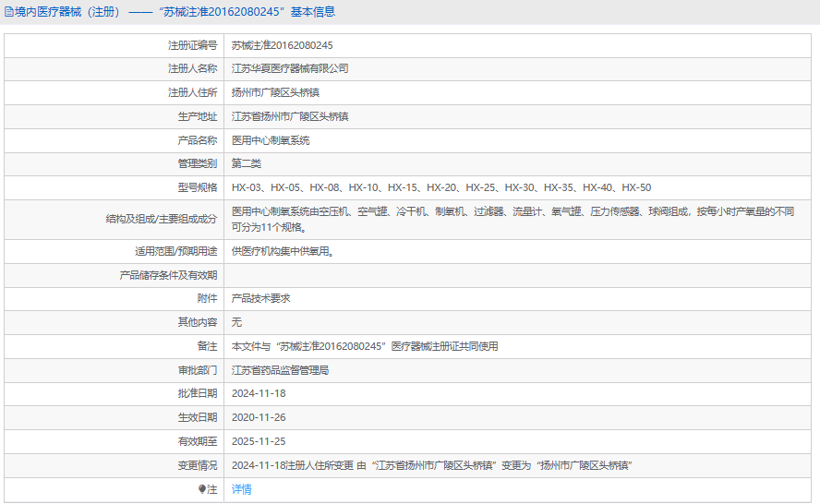This screenshot has width=820, height=504.
Task: Click the 生产地址 row label
Action: [198, 116]
